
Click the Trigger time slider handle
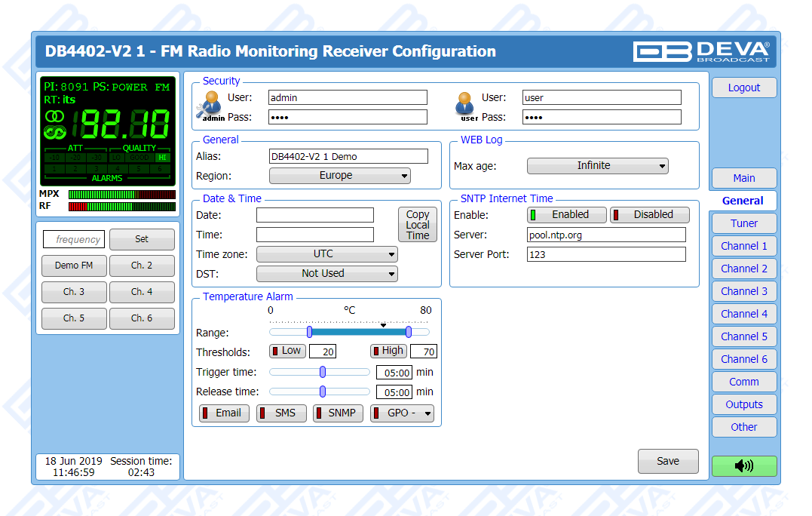(323, 371)
